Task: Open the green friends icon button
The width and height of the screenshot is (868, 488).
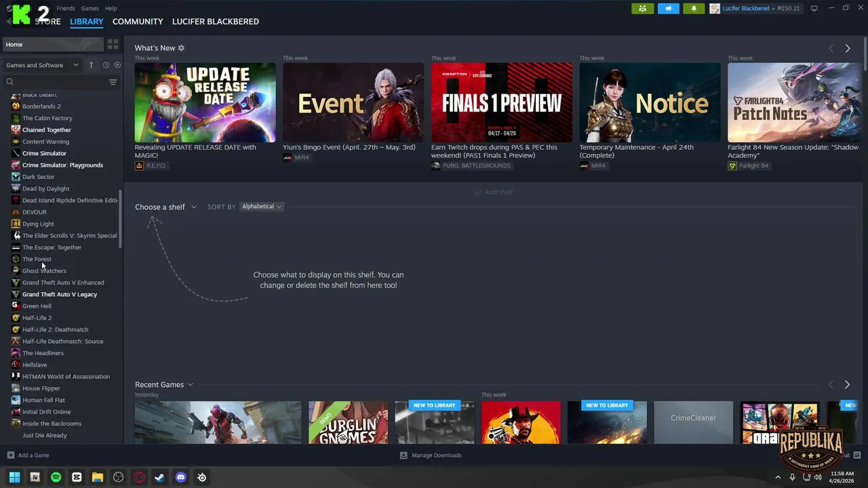Action: click(x=643, y=8)
